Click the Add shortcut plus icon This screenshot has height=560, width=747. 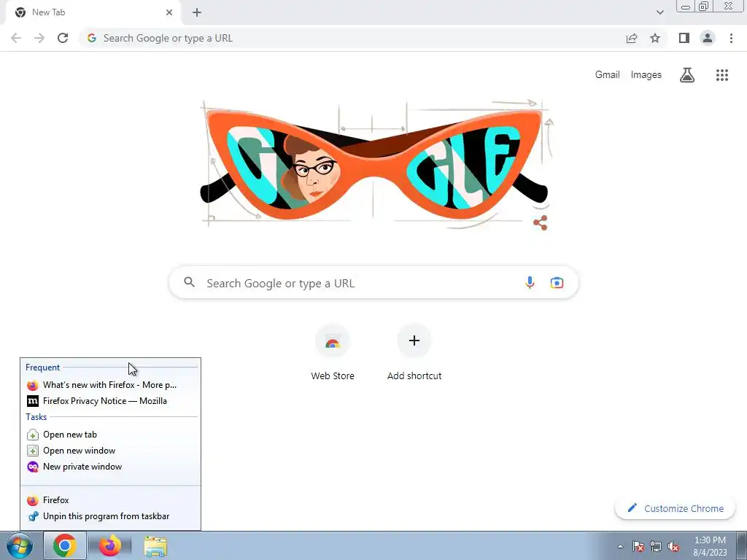[414, 341]
